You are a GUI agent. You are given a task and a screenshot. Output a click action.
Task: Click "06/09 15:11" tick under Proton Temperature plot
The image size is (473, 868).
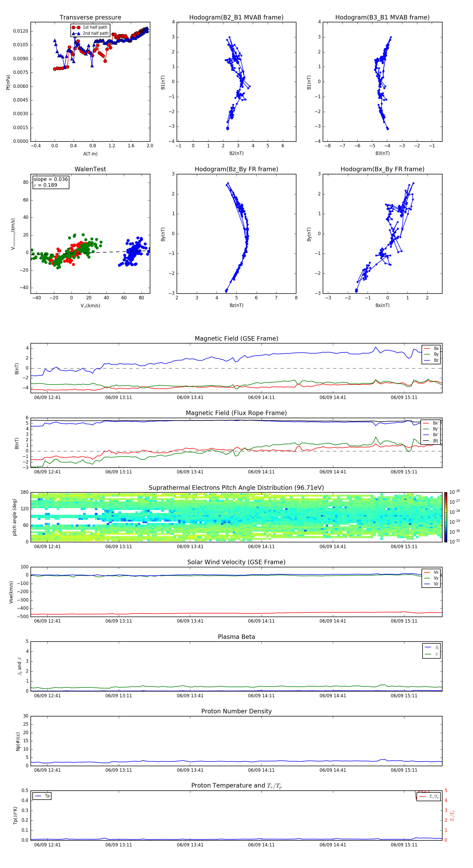coord(404,845)
